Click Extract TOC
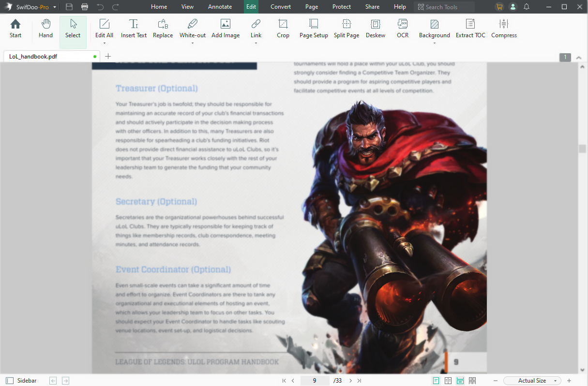Screen dimensions: 588x386 (x=470, y=29)
